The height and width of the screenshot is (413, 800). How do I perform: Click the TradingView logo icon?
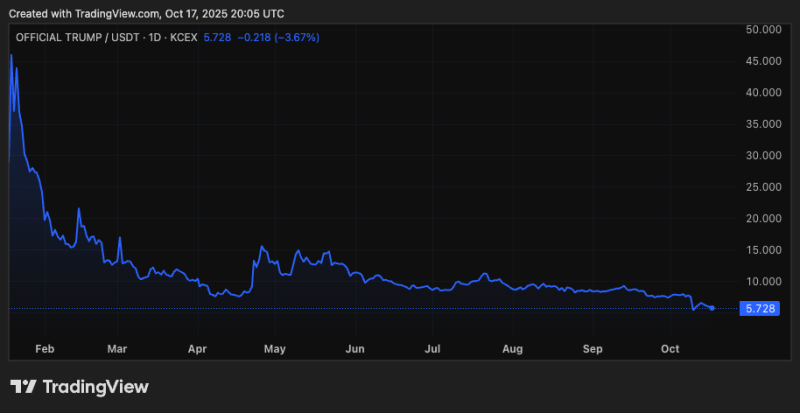point(24,387)
